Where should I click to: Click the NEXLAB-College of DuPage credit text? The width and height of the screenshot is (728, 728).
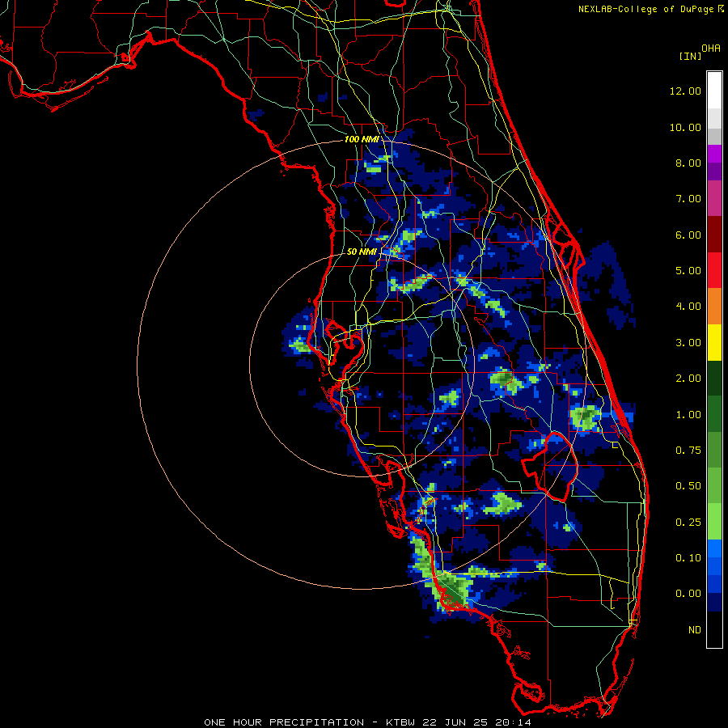pos(646,9)
